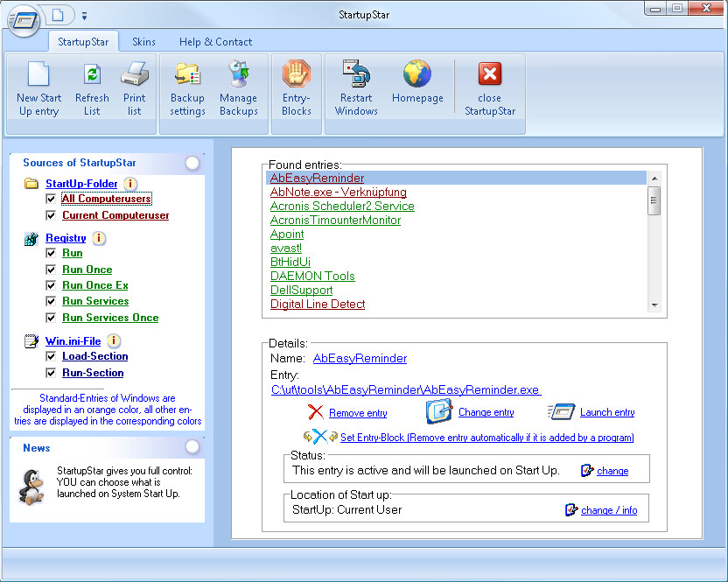Click the penguin icon in News
The width and height of the screenshot is (728, 582).
pos(31,487)
